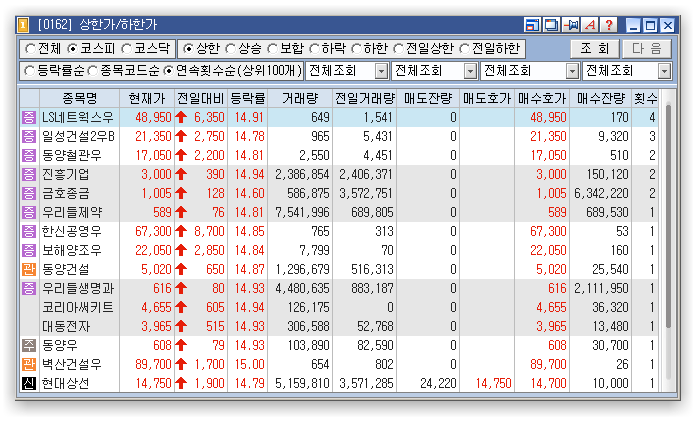Viewport: 696px width, 421px height.
Task: Select the 전체 market radio button
Action: (30, 49)
